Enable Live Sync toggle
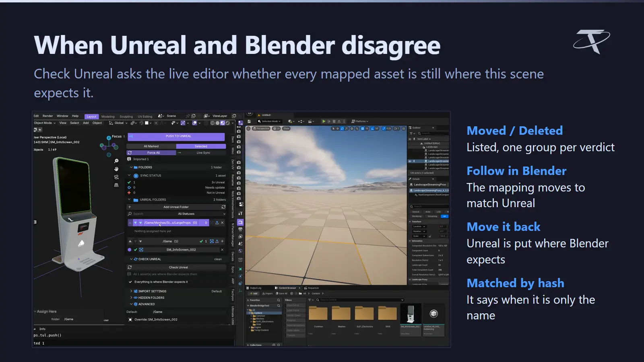The image size is (644, 362). click(201, 153)
